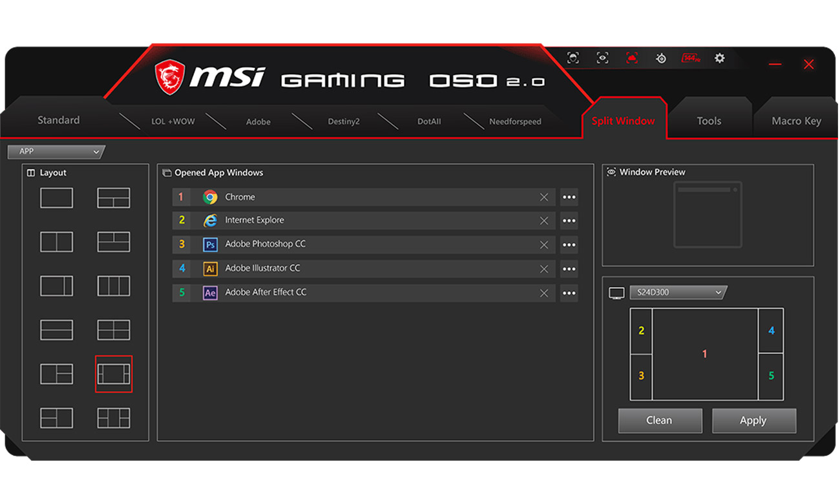840x504 pixels.
Task: Remove Internet Explore from opened apps list
Action: coord(544,221)
